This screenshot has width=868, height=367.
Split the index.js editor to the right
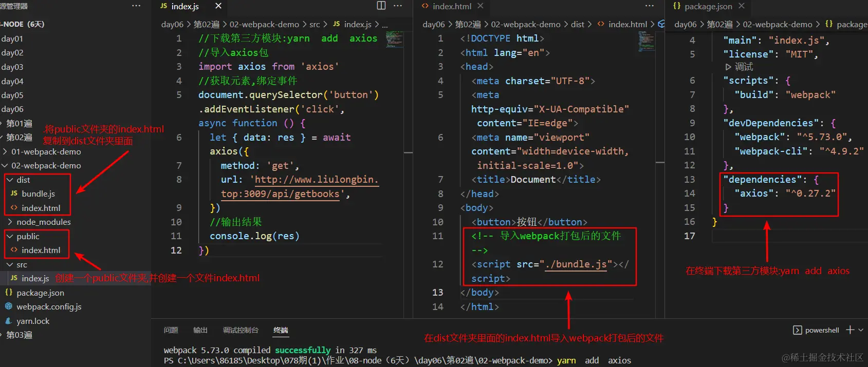tap(381, 6)
